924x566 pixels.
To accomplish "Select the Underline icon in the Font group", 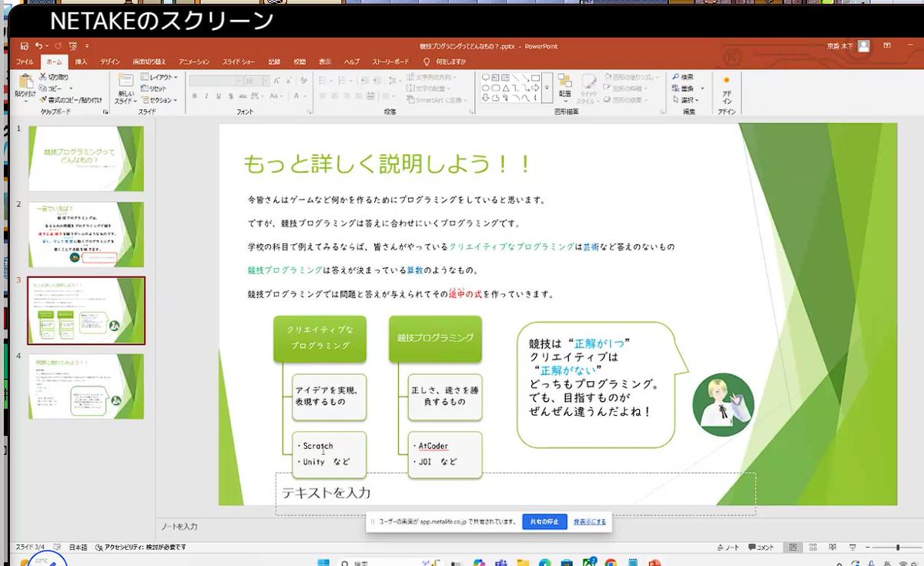I will [219, 95].
